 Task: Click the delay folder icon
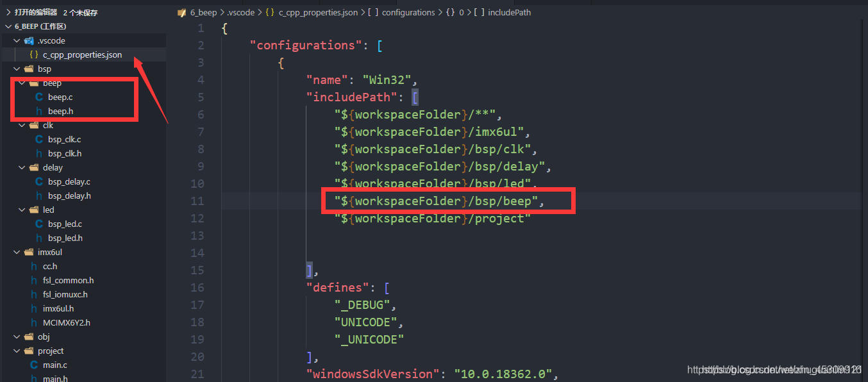pyautogui.click(x=33, y=167)
